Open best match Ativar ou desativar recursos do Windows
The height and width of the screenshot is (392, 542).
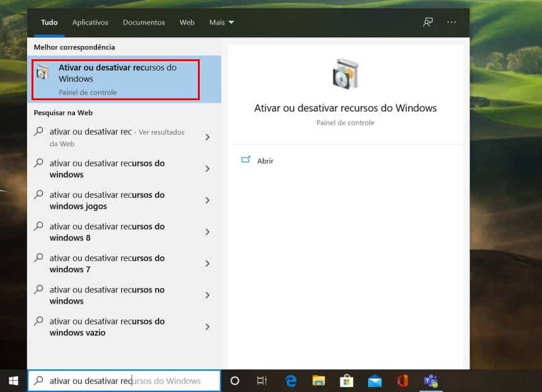click(124, 79)
